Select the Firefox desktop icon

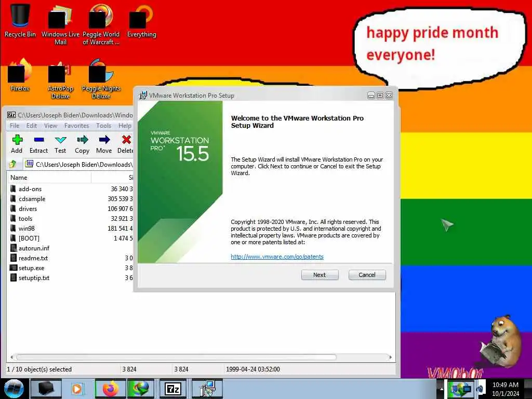pyautogui.click(x=20, y=75)
